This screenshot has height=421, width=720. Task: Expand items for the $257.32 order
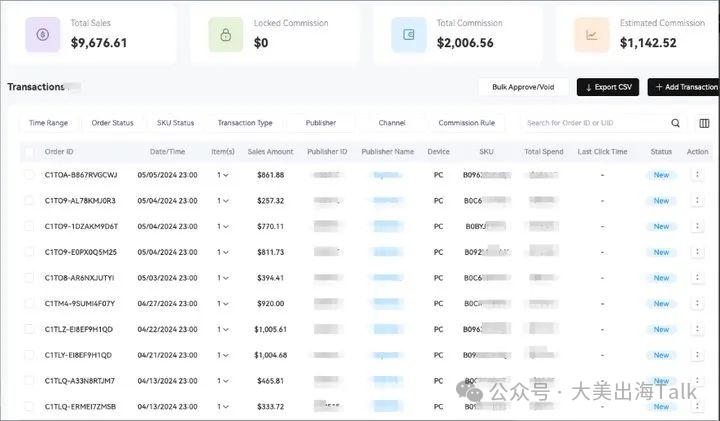tap(223, 201)
